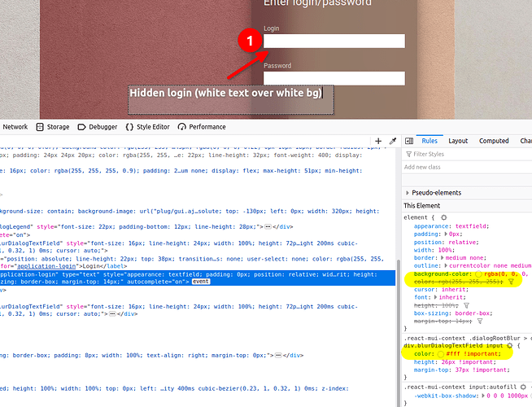This screenshot has height=407, width=532.
Task: Switch to the Layout sidebar tab
Action: (458, 141)
